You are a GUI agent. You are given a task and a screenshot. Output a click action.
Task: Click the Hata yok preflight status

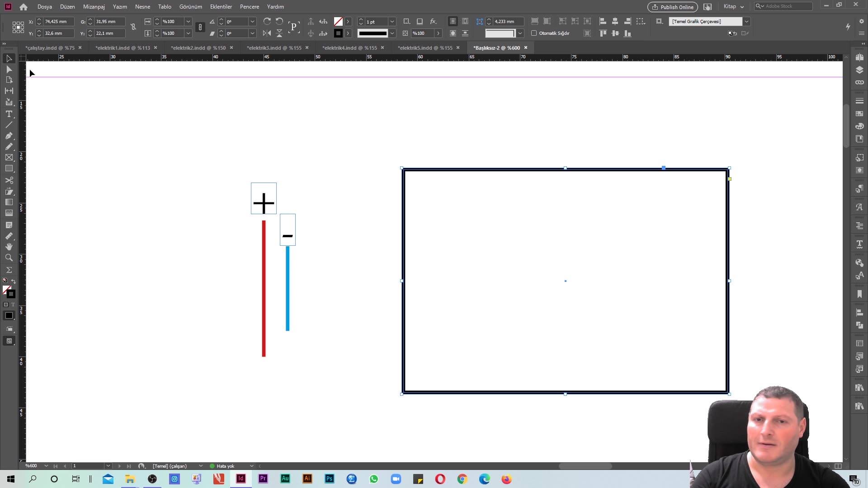pyautogui.click(x=225, y=466)
